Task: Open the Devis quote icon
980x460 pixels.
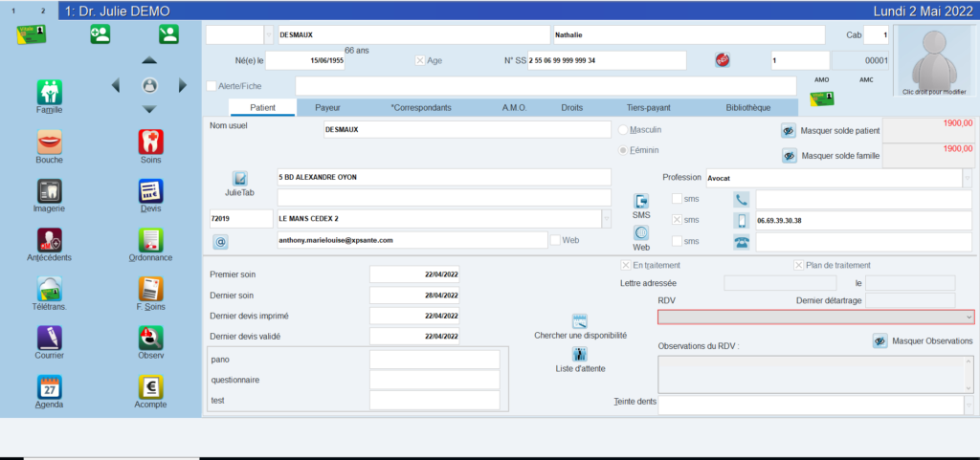Action: pyautogui.click(x=150, y=190)
